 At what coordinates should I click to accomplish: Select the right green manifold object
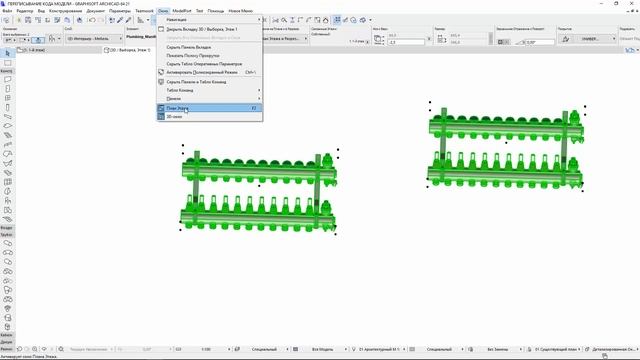click(506, 148)
